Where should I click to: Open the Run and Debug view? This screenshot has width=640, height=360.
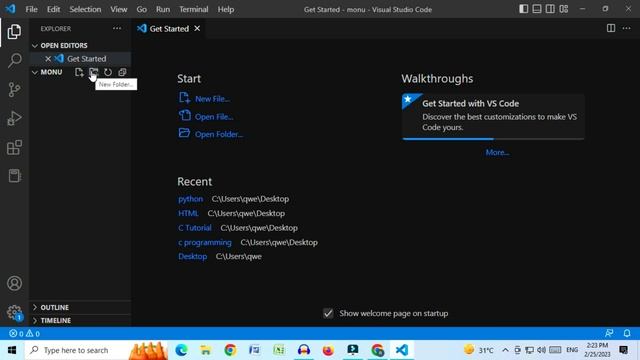coord(14,118)
